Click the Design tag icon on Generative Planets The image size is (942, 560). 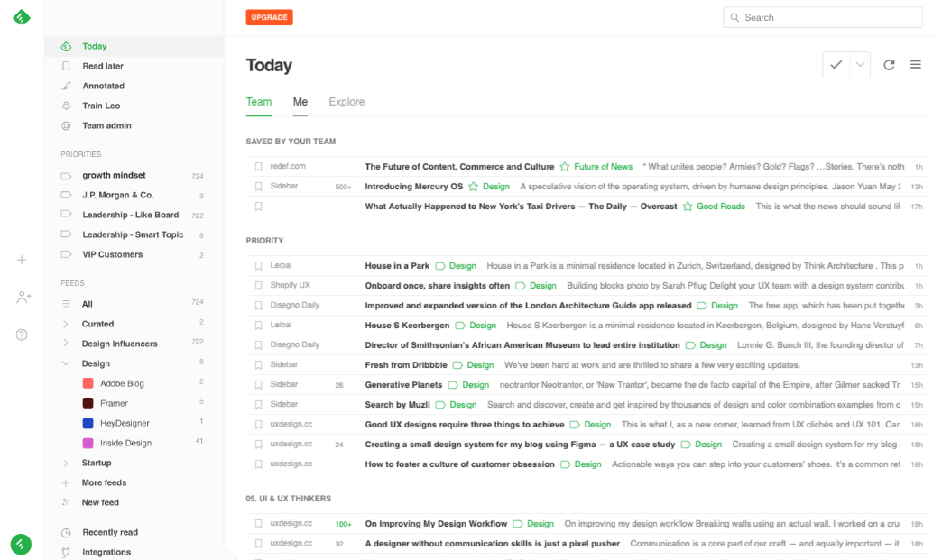pyautogui.click(x=453, y=385)
